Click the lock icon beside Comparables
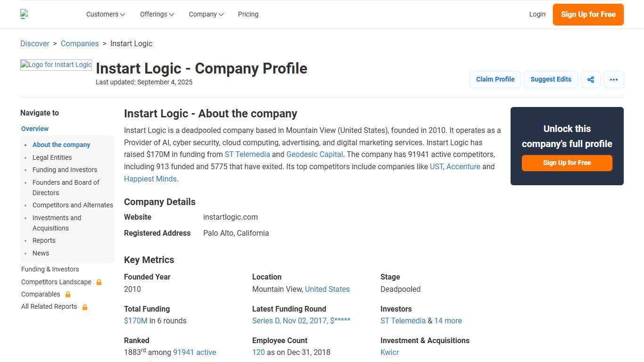The image size is (644, 362). click(68, 294)
